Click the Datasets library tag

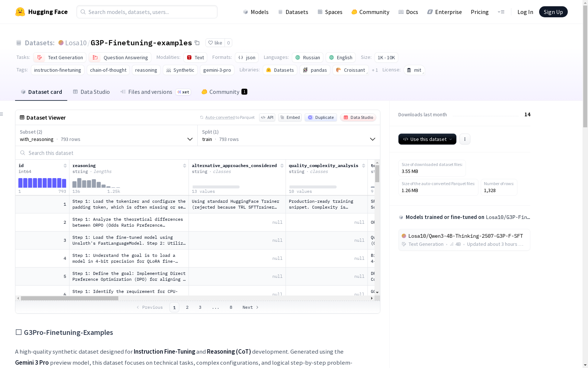tap(280, 70)
